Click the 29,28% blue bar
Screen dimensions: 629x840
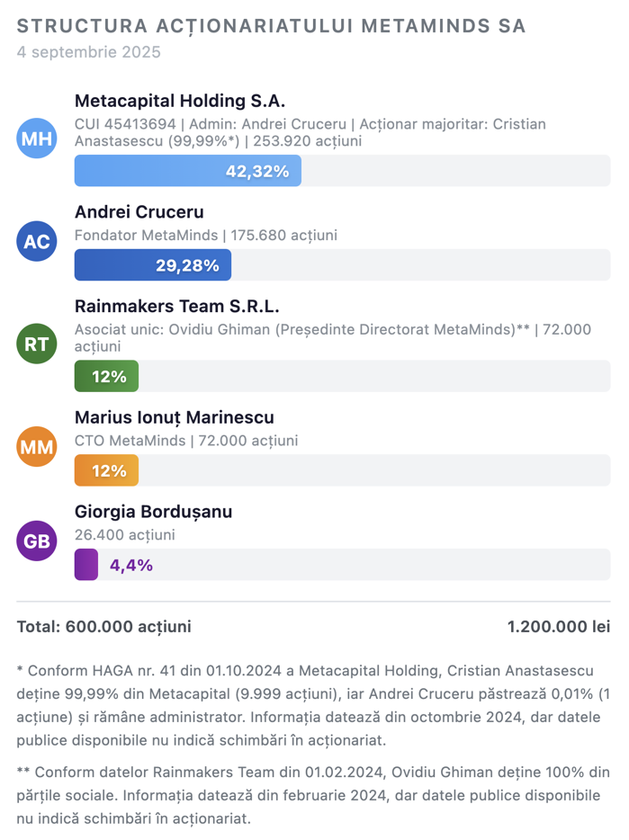152,265
